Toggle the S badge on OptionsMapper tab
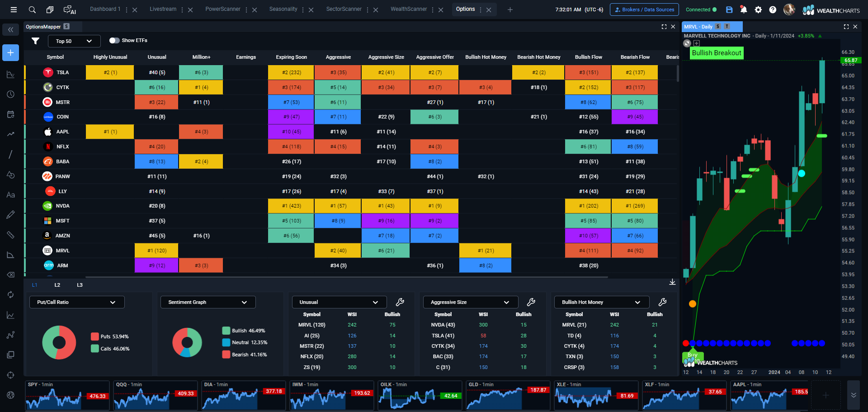Image resolution: width=868 pixels, height=412 pixels. click(x=66, y=27)
